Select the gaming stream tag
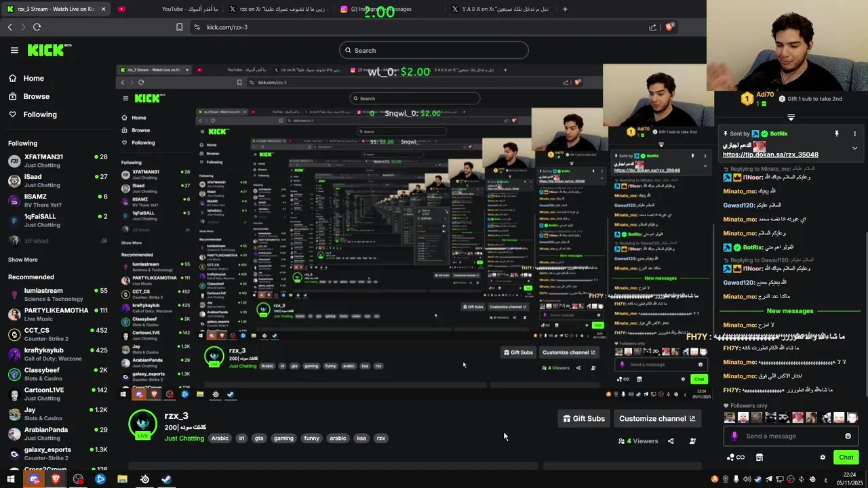Viewport: 868px width, 488px height. click(283, 439)
